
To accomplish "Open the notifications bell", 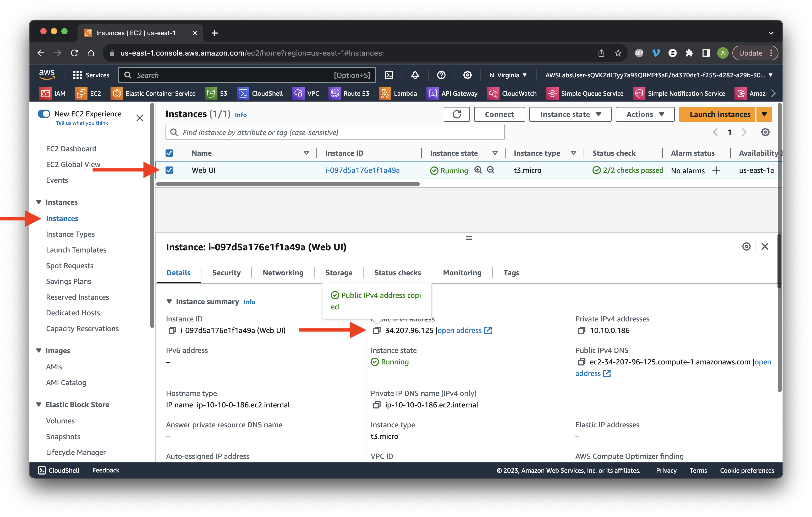I will tap(415, 75).
